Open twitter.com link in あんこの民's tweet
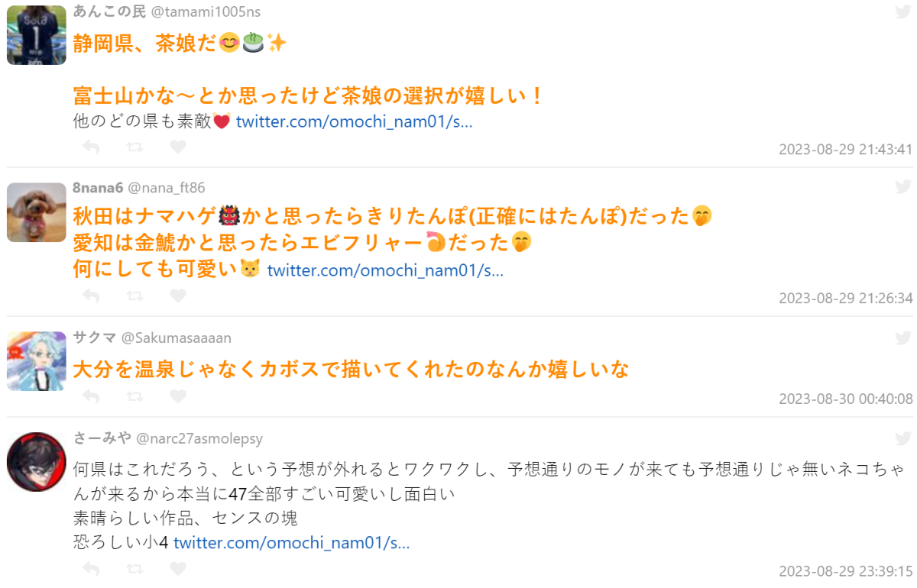 coord(354,121)
